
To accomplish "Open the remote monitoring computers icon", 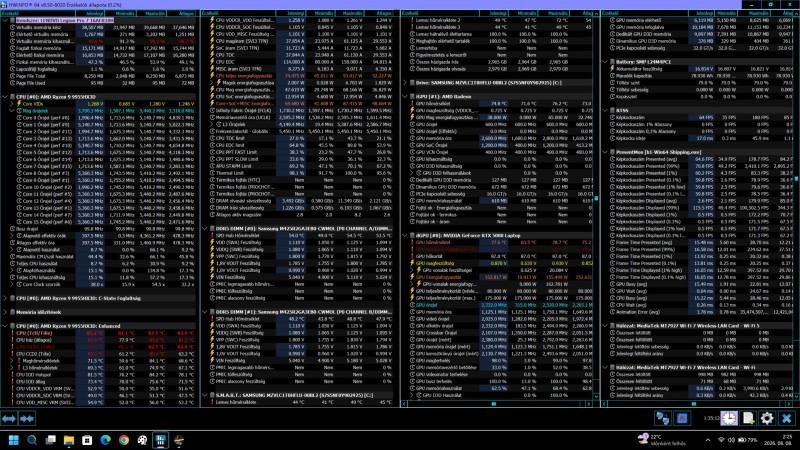I will (663, 418).
